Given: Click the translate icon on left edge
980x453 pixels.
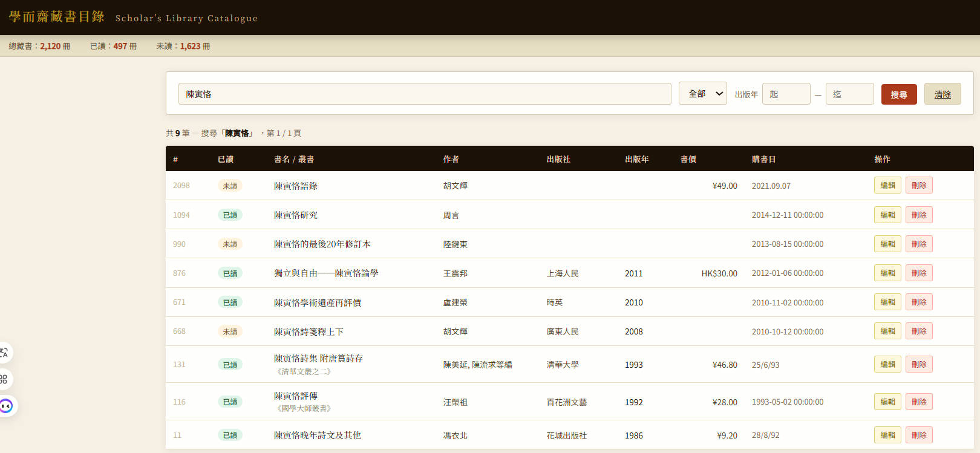Looking at the screenshot, I should [4, 353].
